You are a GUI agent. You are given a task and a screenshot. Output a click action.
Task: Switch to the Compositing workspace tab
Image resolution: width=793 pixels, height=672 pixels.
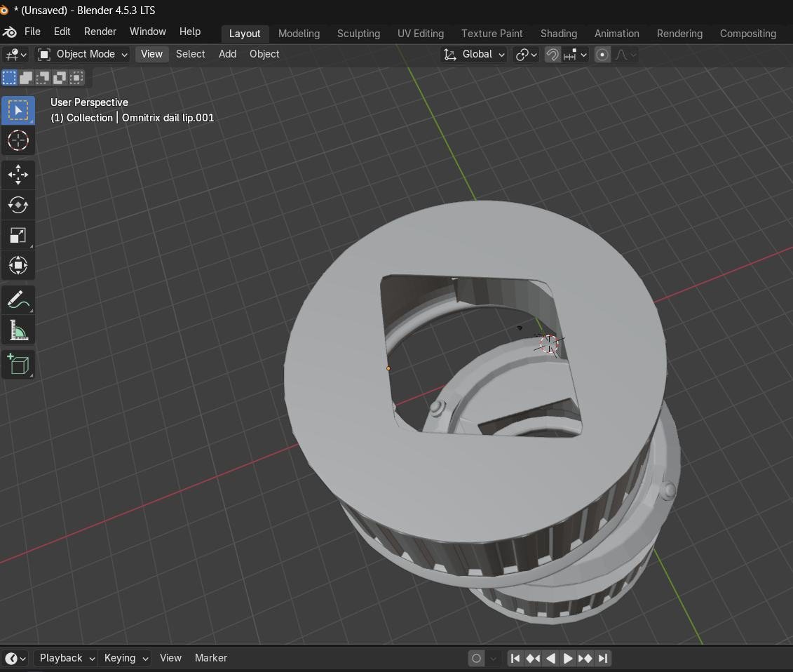click(x=748, y=34)
